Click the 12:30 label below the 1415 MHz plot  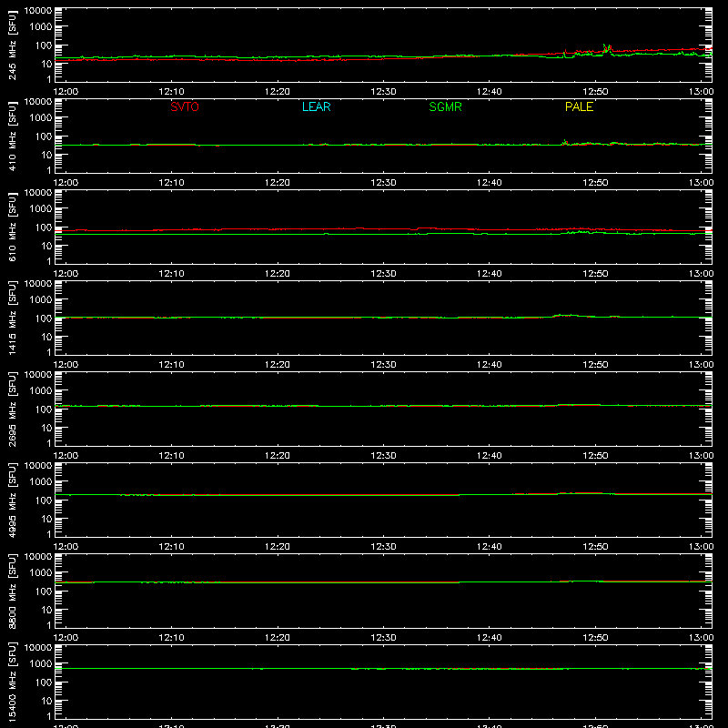pyautogui.click(x=383, y=365)
